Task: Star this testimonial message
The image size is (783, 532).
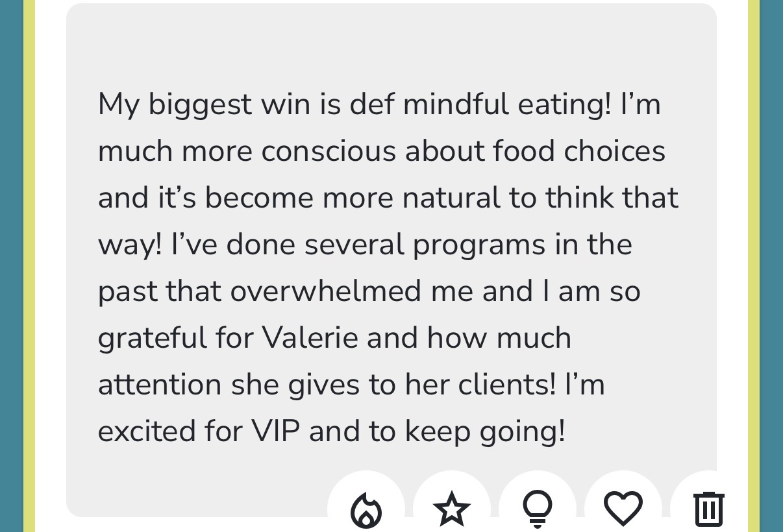Action: (452, 508)
